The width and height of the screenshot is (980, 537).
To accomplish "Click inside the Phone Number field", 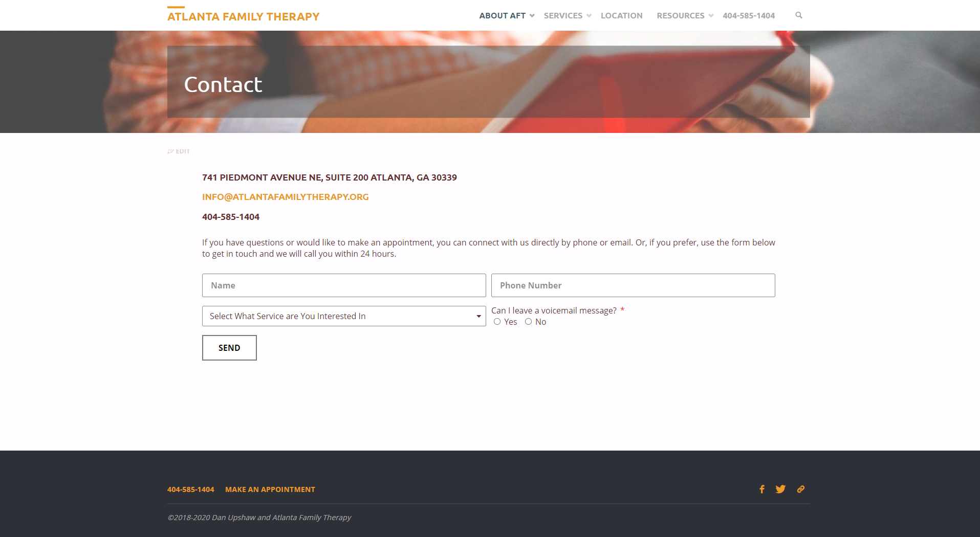I will pyautogui.click(x=633, y=285).
